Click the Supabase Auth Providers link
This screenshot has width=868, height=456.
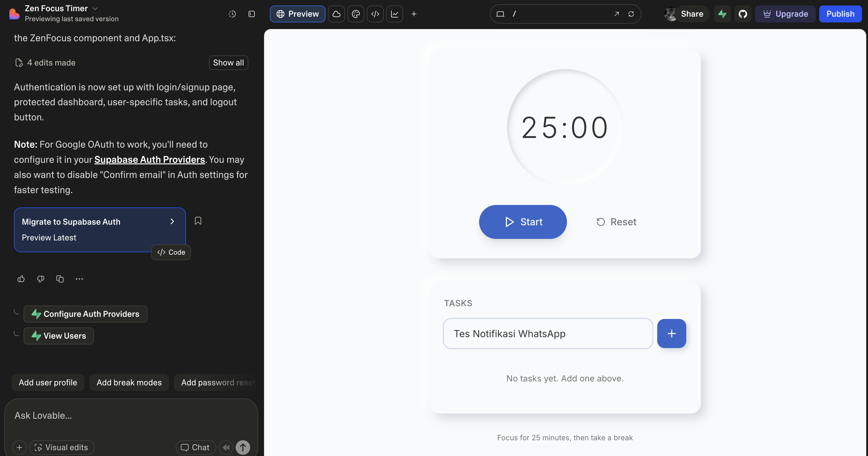(x=149, y=159)
